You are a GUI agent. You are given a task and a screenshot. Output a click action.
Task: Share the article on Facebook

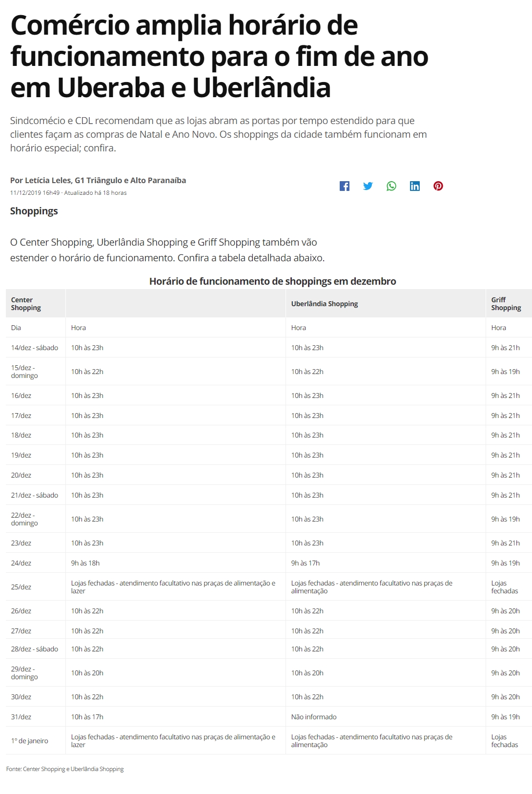pyautogui.click(x=345, y=186)
